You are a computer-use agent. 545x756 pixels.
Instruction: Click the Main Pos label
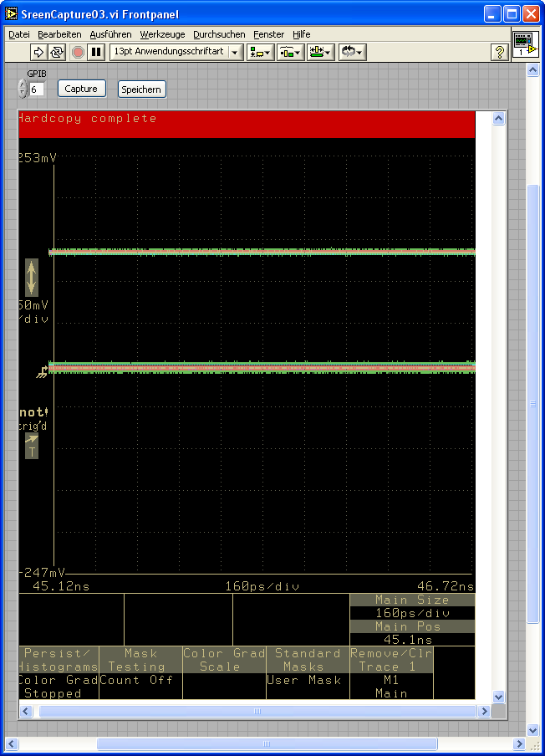pos(412,626)
